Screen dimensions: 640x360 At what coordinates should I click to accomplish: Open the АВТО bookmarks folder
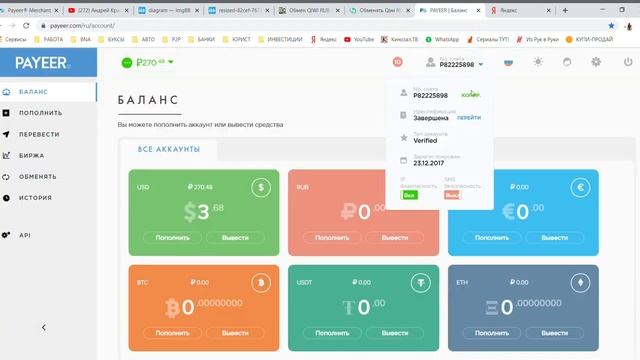[144, 39]
